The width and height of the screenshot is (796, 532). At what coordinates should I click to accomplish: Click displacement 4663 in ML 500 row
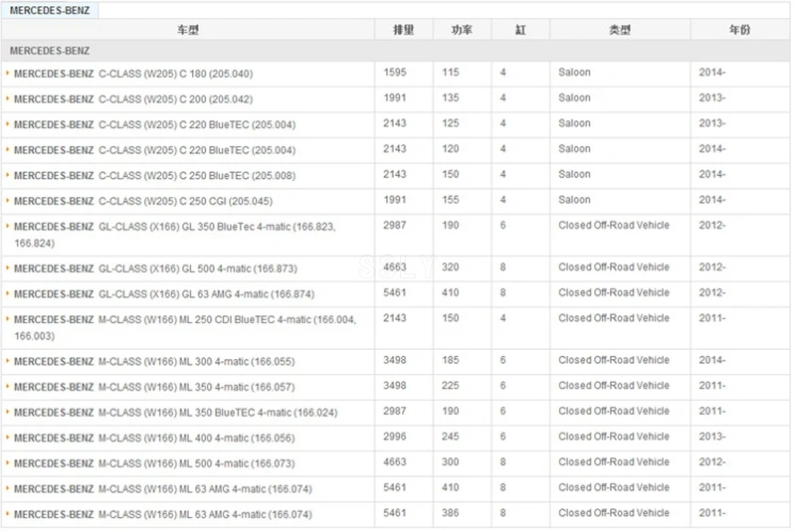(x=395, y=462)
